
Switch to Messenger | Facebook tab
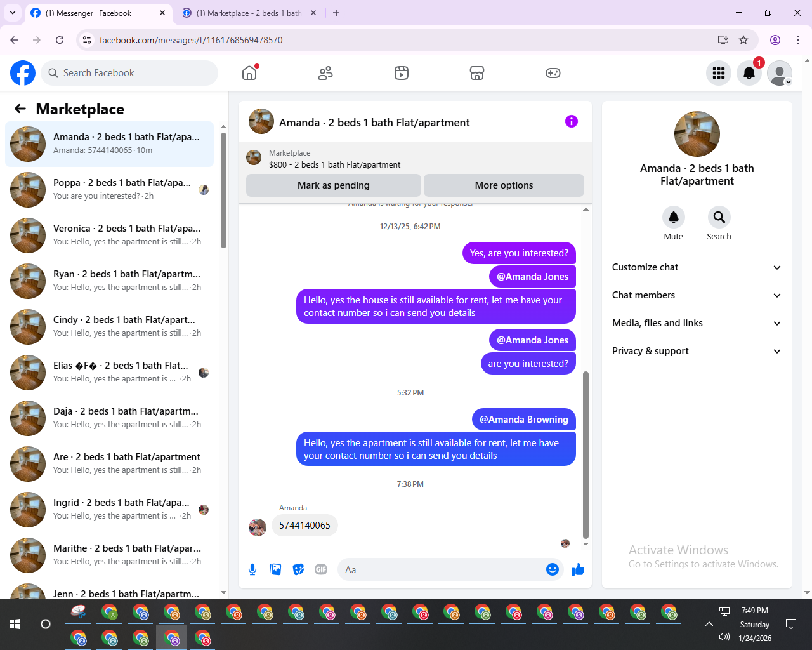pyautogui.click(x=98, y=13)
